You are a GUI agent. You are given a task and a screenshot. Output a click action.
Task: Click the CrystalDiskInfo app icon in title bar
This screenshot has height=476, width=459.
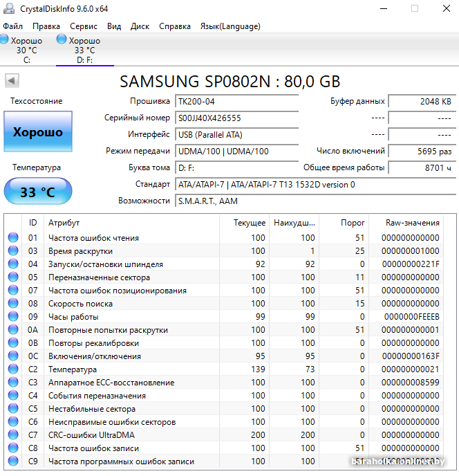(x=8, y=8)
